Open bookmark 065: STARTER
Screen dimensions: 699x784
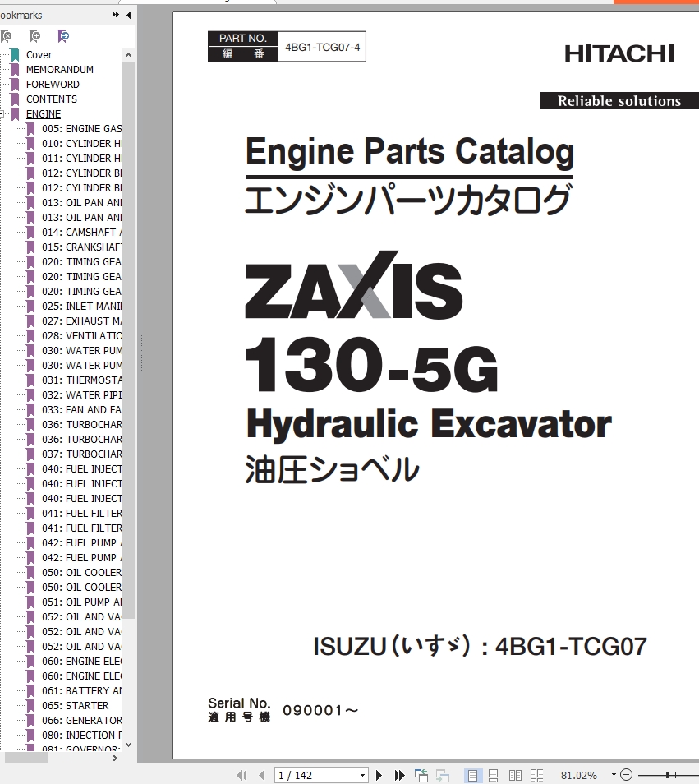[75, 705]
